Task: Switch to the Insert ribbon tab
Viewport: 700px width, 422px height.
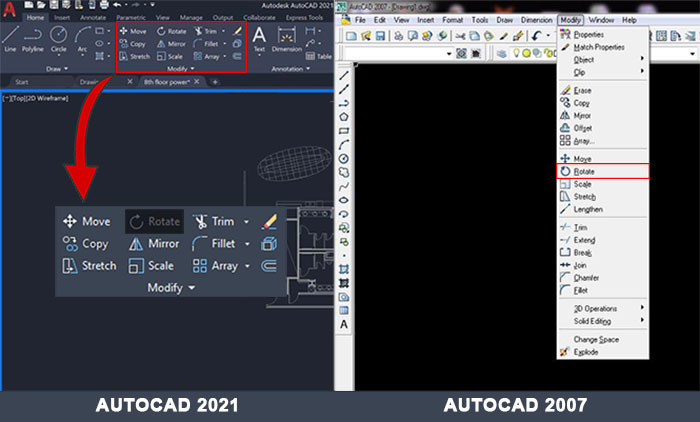Action: pyautogui.click(x=62, y=18)
